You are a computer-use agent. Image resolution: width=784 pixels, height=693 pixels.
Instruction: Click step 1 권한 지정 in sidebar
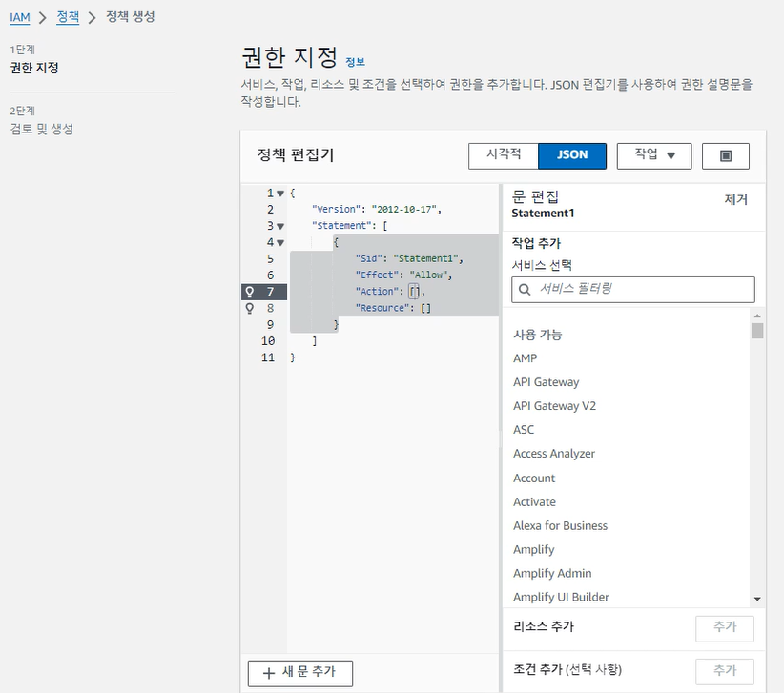coord(34,68)
